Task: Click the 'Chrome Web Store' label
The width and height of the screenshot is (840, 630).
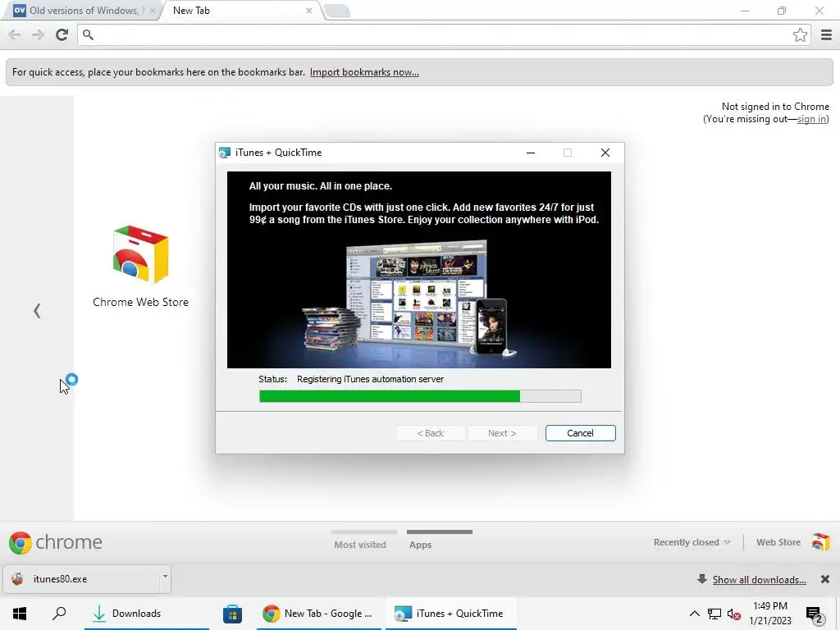Action: coord(140,302)
